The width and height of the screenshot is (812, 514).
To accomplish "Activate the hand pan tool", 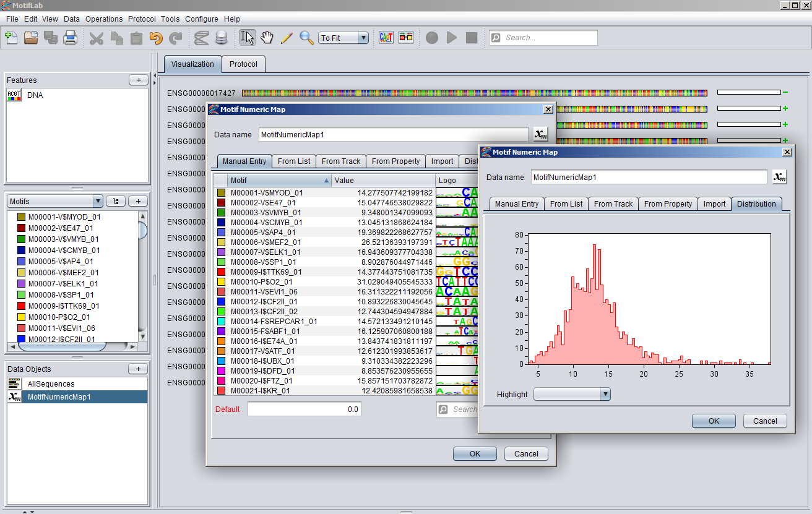I will 267,38.
